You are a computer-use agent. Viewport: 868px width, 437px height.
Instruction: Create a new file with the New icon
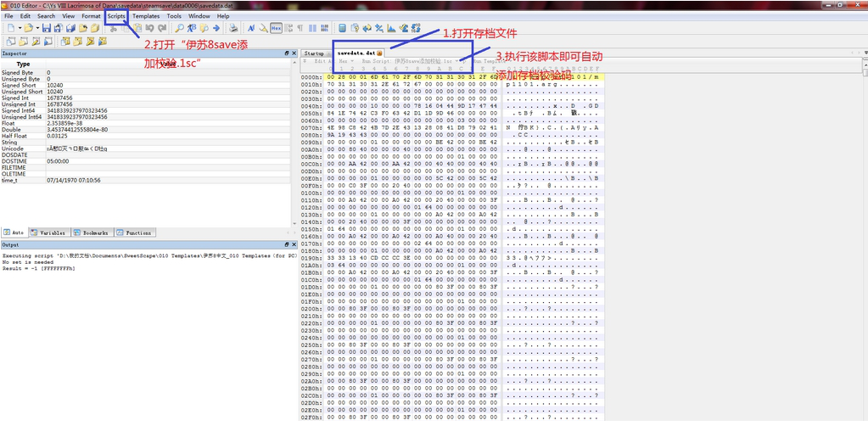pyautogui.click(x=10, y=28)
